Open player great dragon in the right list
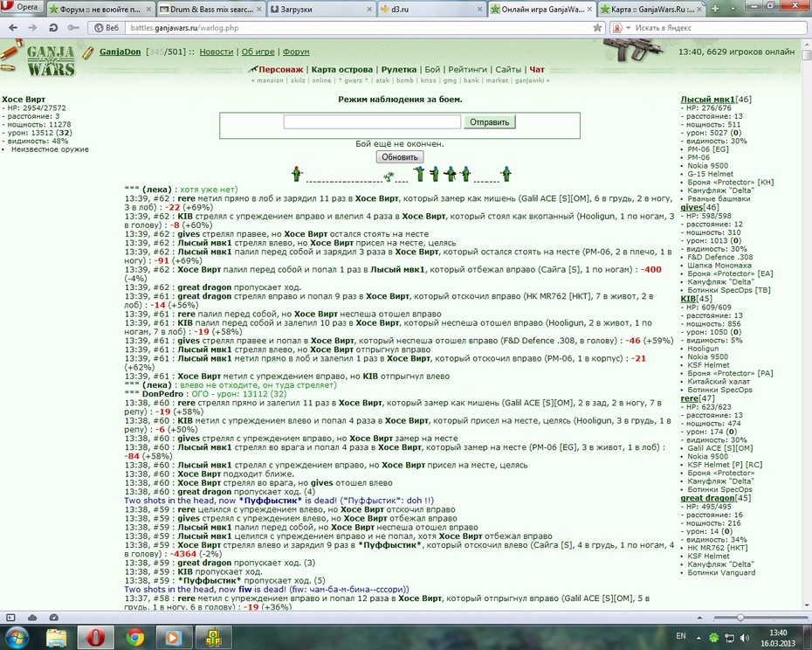812x650 pixels. [x=707, y=498]
